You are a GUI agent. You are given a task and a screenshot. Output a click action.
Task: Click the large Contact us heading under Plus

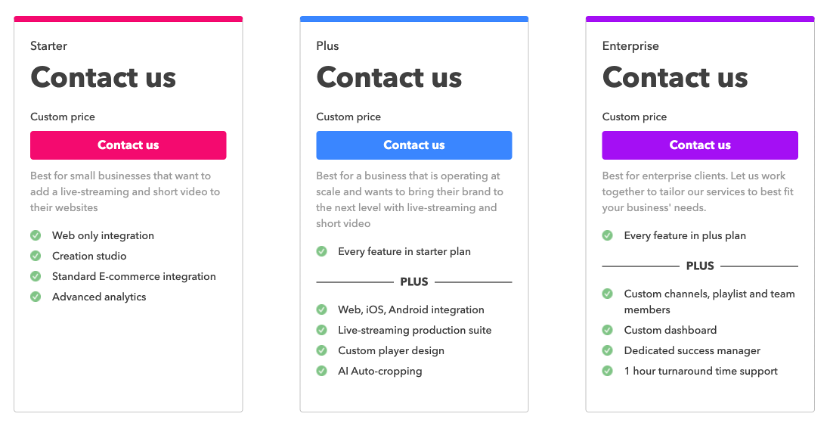[389, 77]
